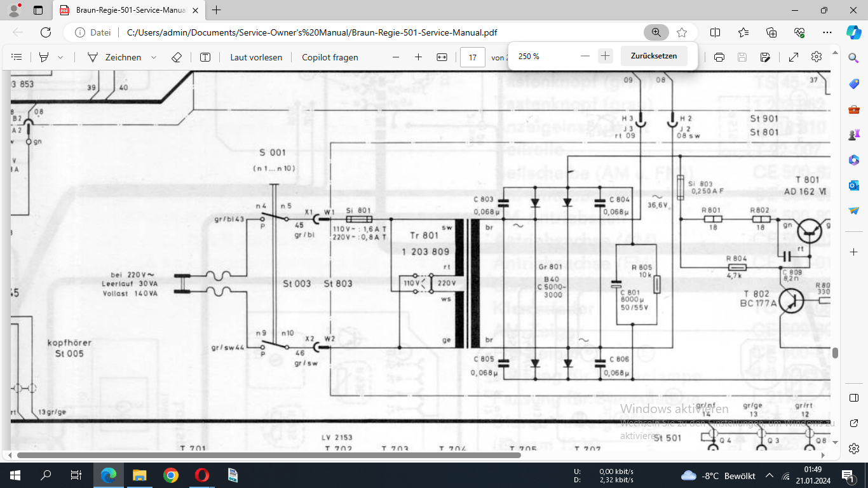868x488 pixels.
Task: Open Microsoft 365 in sidebar
Action: 853,160
